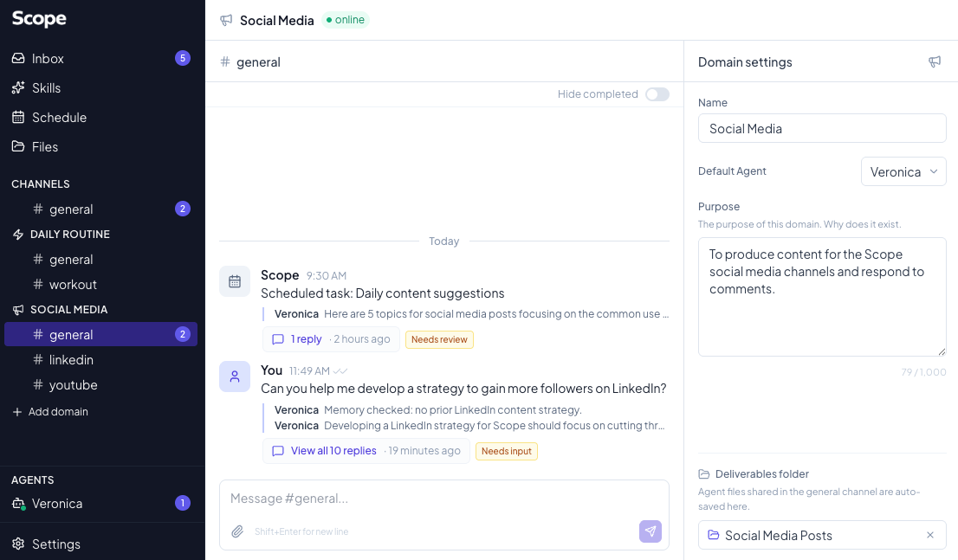Click the calendar icon on the Scope message
958x560 pixels.
[235, 281]
